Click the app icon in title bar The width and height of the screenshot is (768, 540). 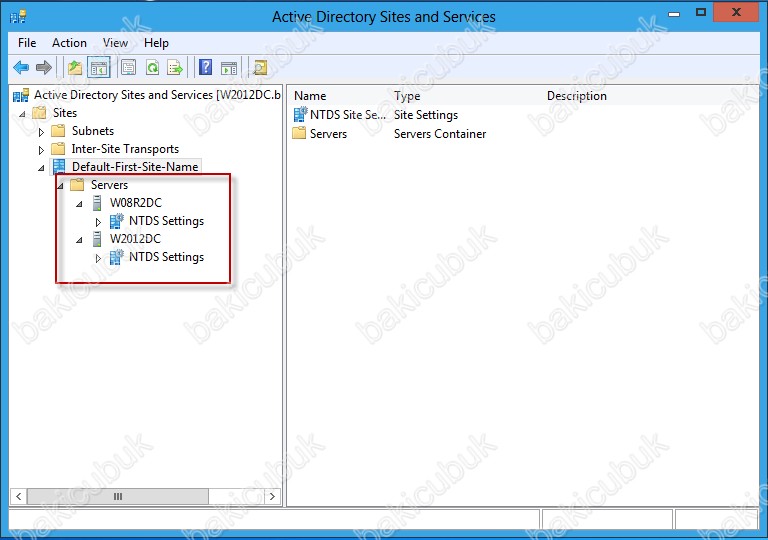(x=18, y=17)
